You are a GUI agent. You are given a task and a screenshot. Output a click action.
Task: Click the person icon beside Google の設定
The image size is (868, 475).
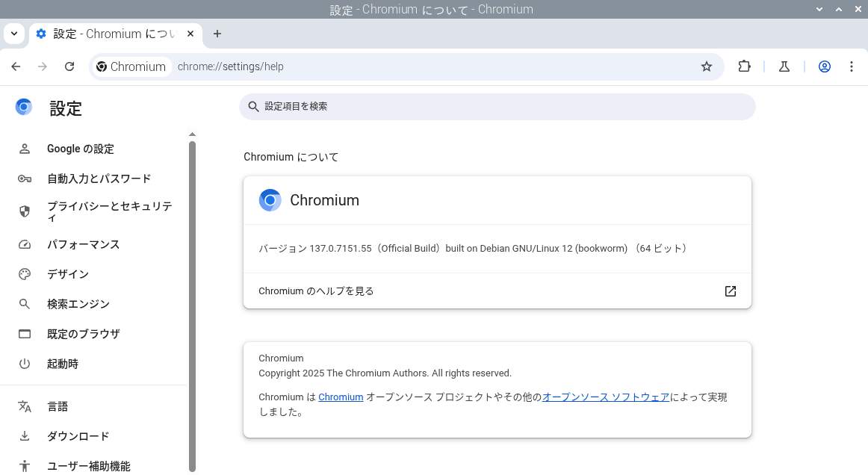[25, 149]
